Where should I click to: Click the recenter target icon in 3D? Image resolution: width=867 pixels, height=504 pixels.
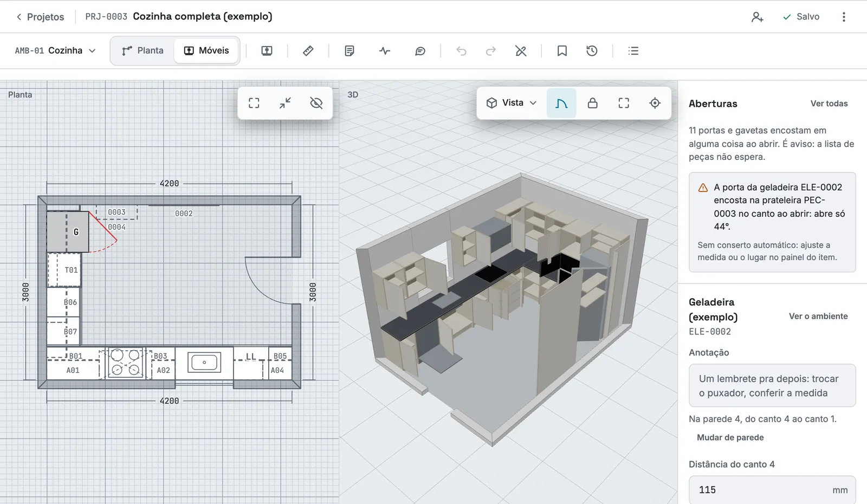coord(655,103)
